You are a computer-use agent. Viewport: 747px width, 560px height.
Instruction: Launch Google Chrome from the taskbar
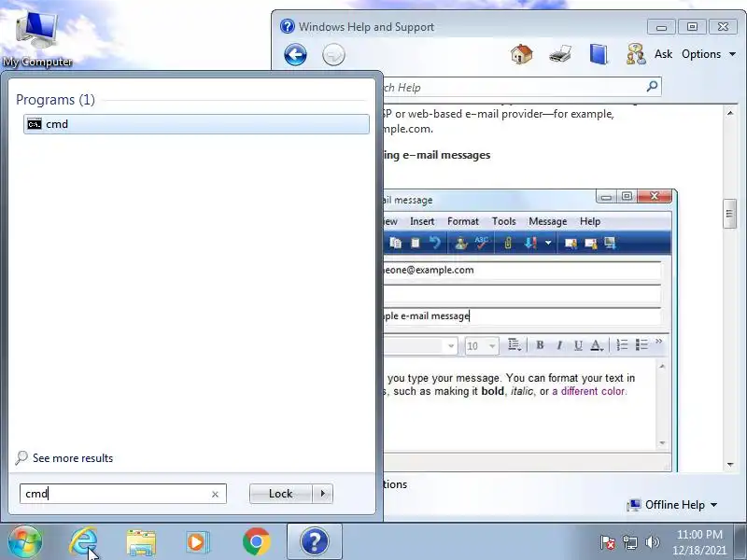pyautogui.click(x=256, y=542)
